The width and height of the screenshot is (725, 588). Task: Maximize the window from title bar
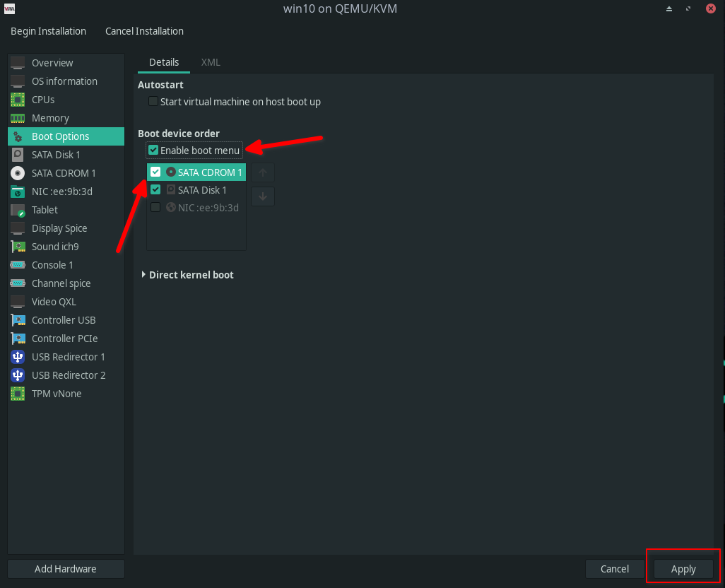[688, 8]
